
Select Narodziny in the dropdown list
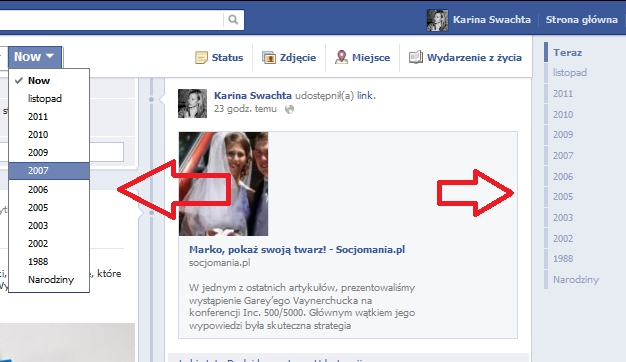(49, 279)
